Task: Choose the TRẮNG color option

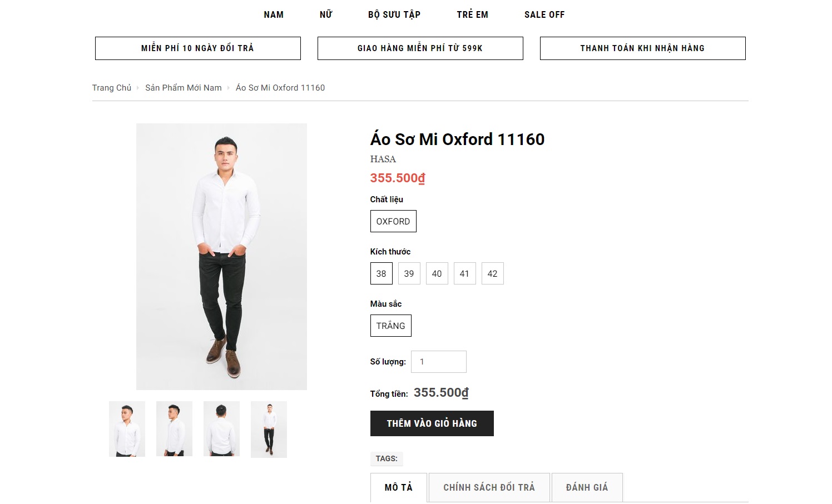Action: [x=391, y=326]
